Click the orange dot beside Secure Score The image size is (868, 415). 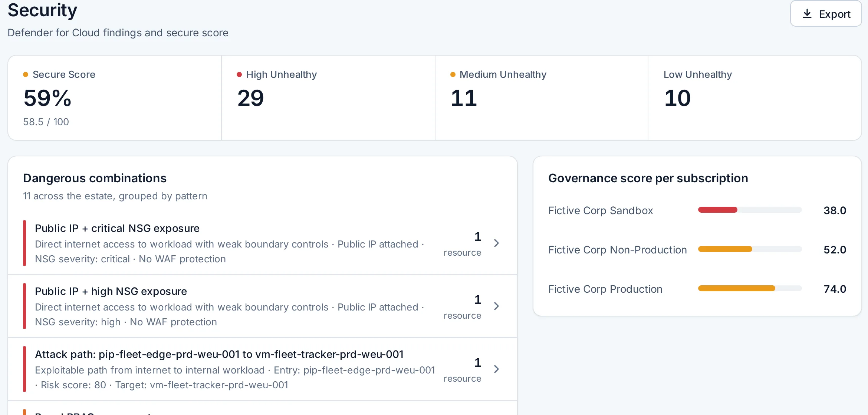[26, 74]
